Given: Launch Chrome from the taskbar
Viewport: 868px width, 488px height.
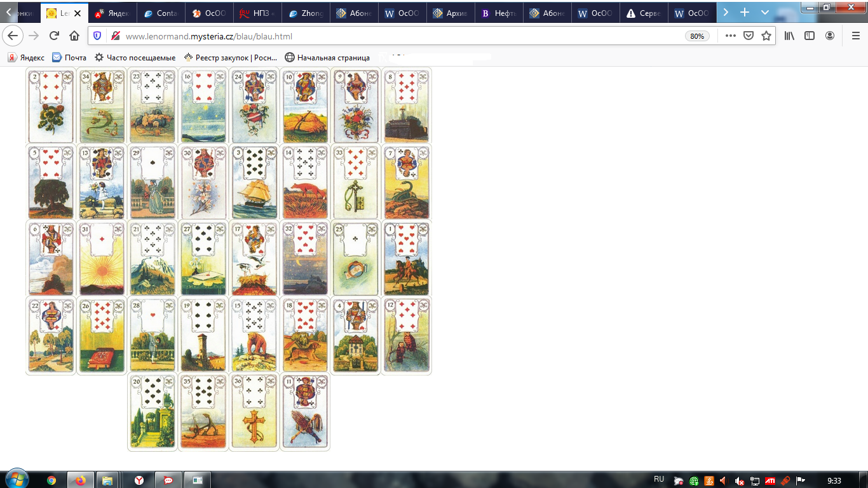Looking at the screenshot, I should click(52, 480).
